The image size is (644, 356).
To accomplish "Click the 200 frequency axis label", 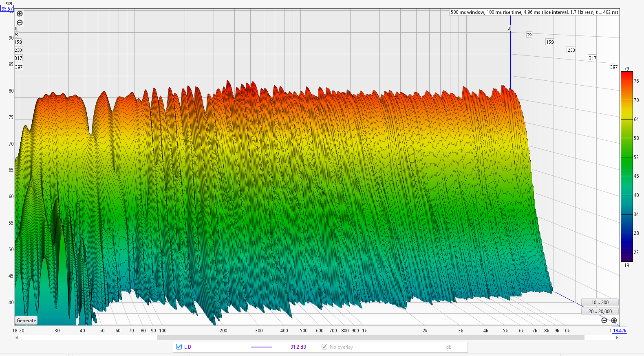I will [223, 331].
